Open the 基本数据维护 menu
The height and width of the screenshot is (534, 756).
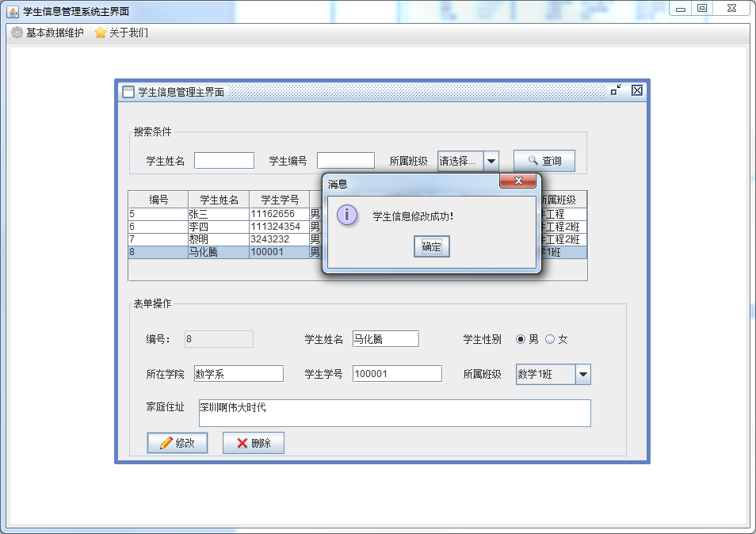tap(48, 32)
